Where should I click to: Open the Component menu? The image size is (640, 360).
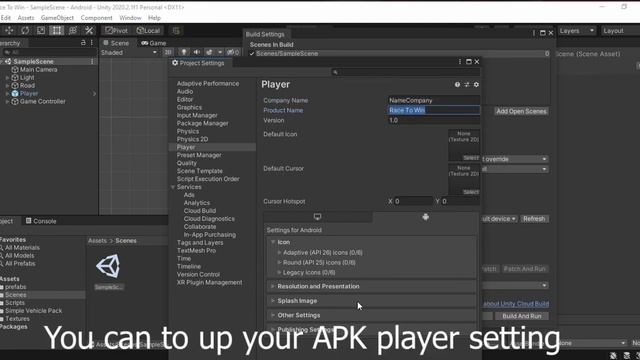96,18
